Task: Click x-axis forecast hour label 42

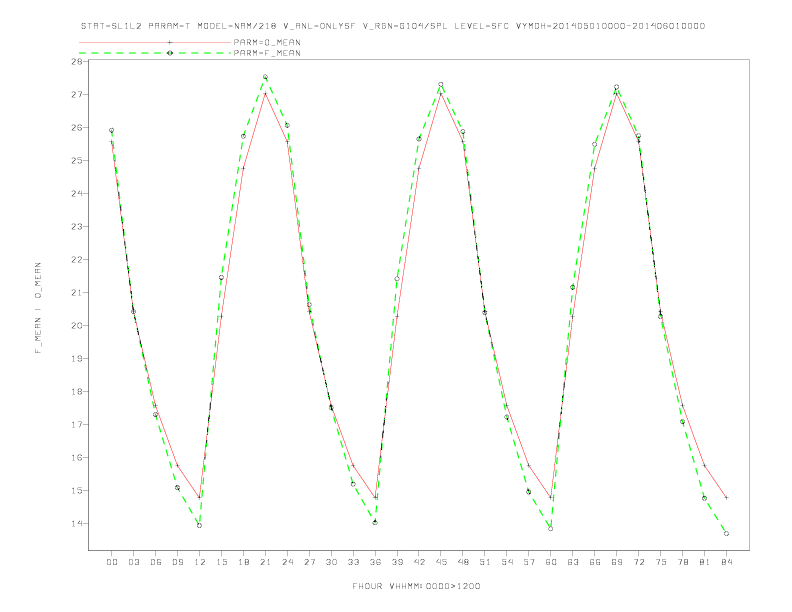Action: (x=419, y=562)
